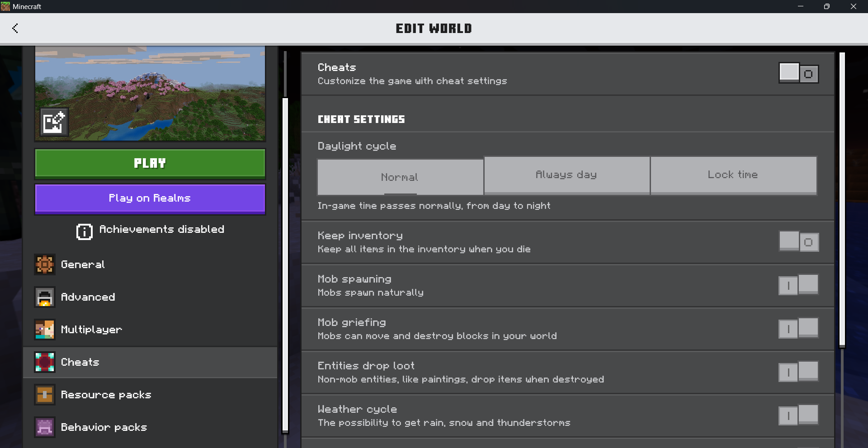Select Lock time daylight option
Screen dimensions: 868x448
pos(734,175)
